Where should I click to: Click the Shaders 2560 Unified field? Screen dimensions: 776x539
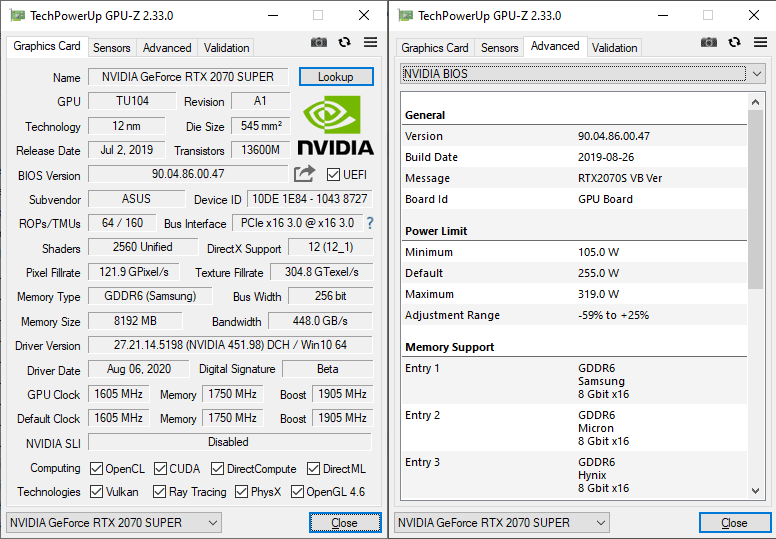click(143, 247)
